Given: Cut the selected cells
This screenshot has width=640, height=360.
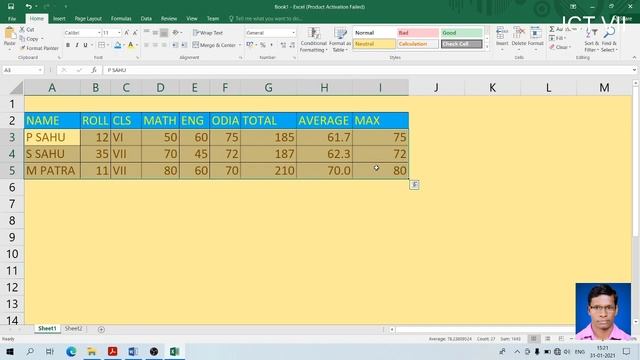Looking at the screenshot, I should pos(27,30).
